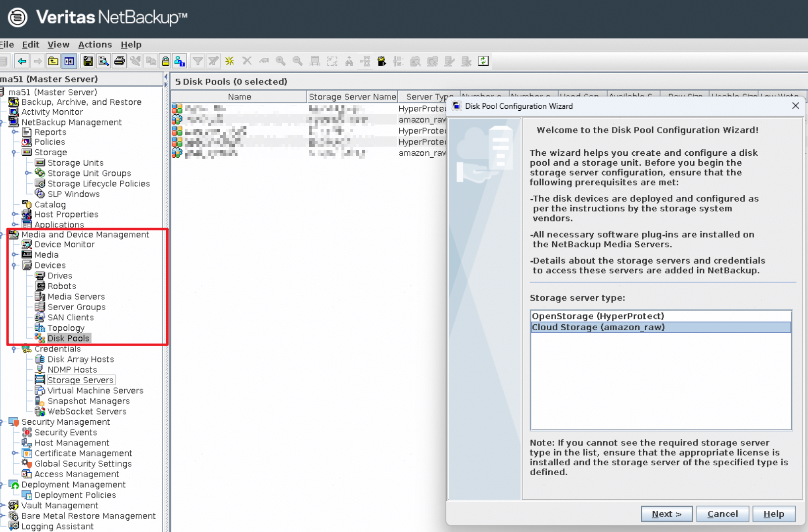The width and height of the screenshot is (808, 532).
Task: Click the up-one-level folder toolbar icon
Action: coord(53,61)
